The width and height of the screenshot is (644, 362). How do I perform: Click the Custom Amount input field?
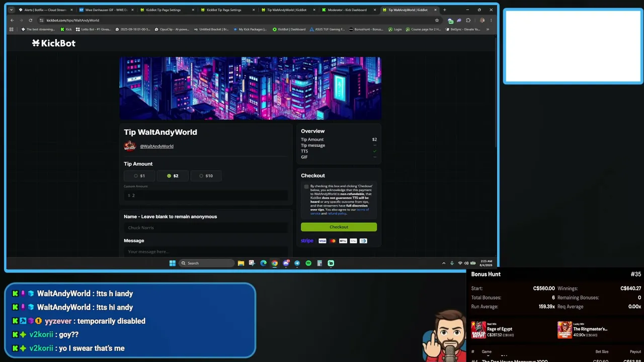coord(206,195)
